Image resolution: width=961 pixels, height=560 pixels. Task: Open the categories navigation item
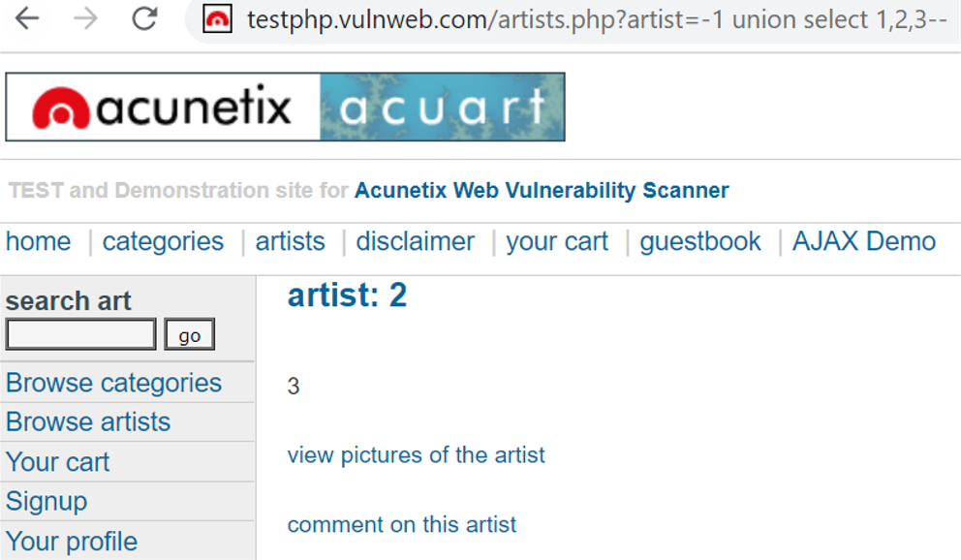click(163, 241)
